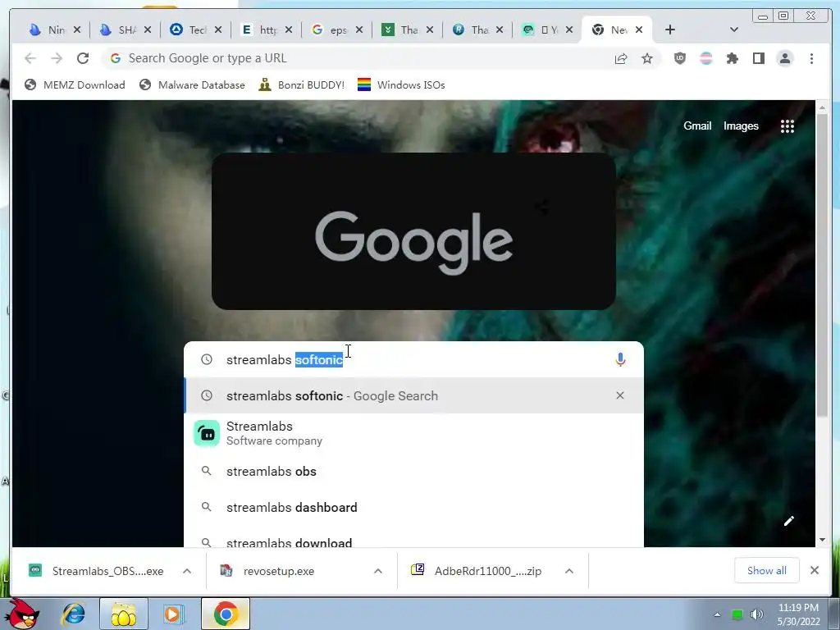This screenshot has height=630, width=840.
Task: Select the Streamlabs Software company suggestion
Action: 413,433
